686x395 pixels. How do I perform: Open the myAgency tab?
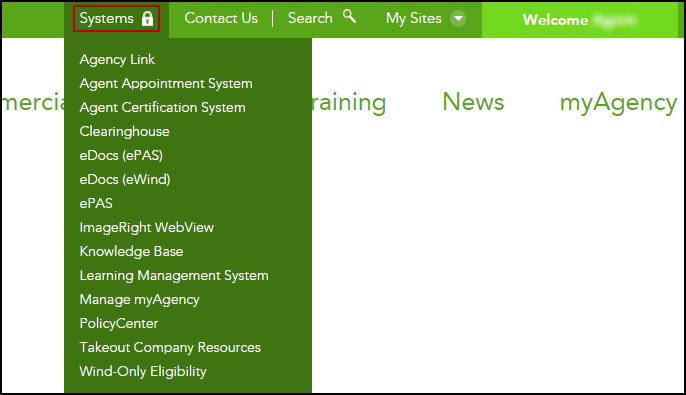click(618, 103)
